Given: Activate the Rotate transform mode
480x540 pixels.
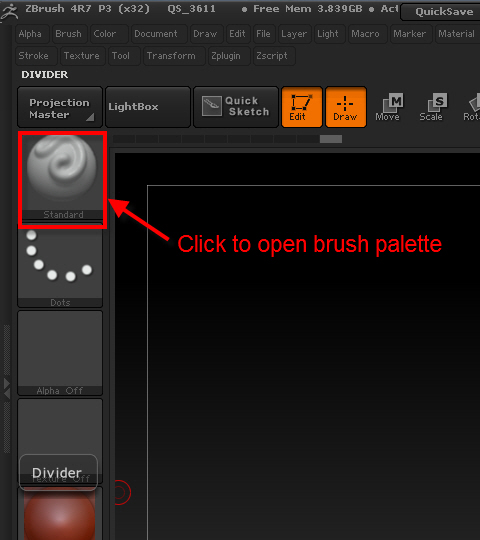Looking at the screenshot, I should coord(470,107).
